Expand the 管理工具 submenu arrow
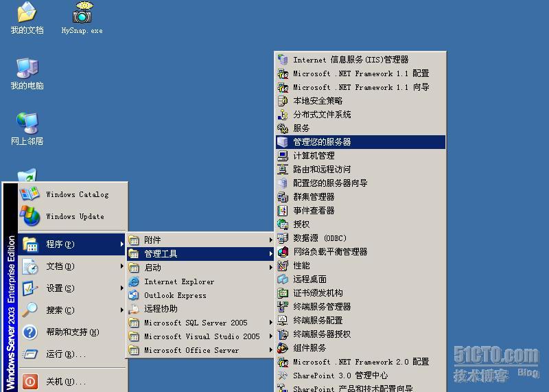This screenshot has width=549, height=392. click(x=270, y=253)
